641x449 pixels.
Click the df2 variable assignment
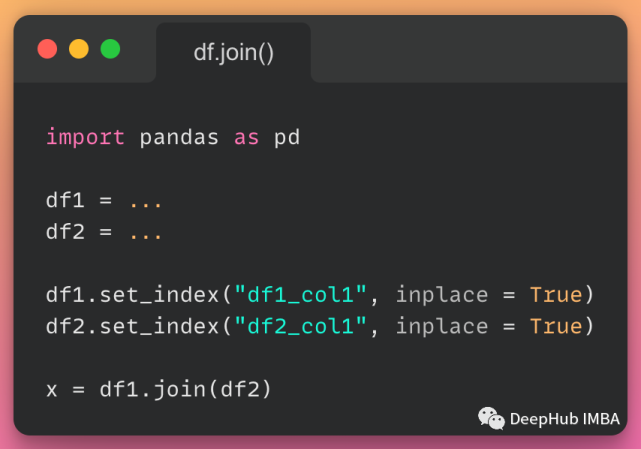(x=65, y=232)
